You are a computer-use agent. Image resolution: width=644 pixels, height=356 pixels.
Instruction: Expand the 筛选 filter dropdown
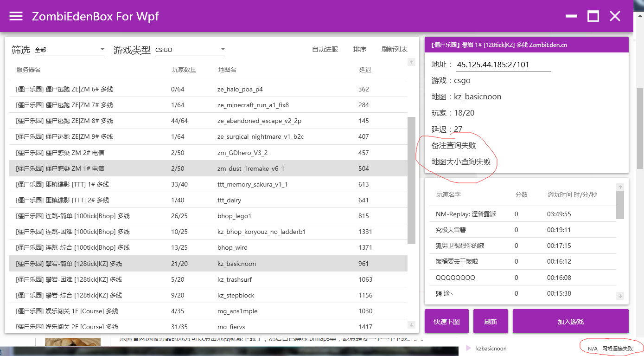click(x=70, y=50)
